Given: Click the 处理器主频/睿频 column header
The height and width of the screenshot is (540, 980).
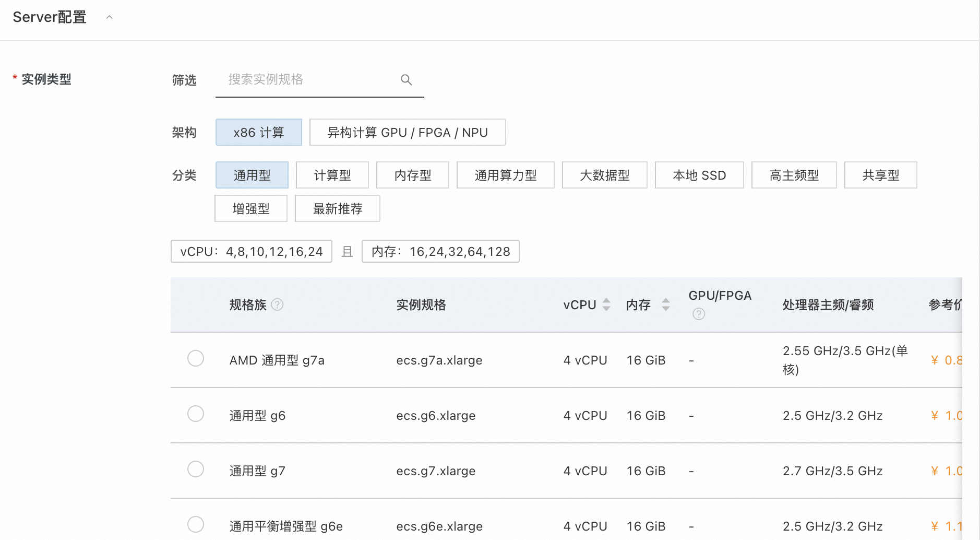Looking at the screenshot, I should pos(828,305).
